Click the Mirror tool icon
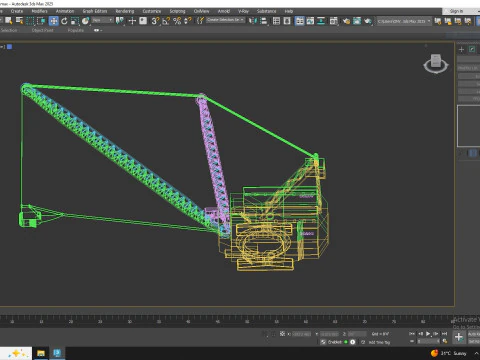Screen dimensions: 480x360 (x=253, y=21)
